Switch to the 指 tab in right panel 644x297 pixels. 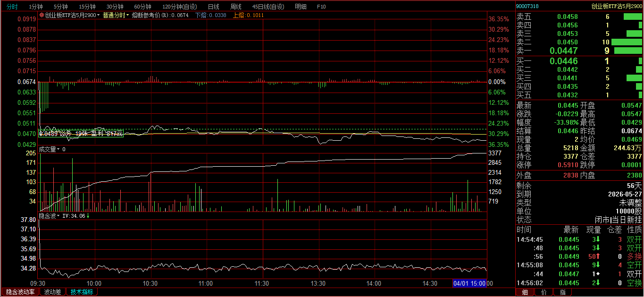pyautogui.click(x=562, y=293)
